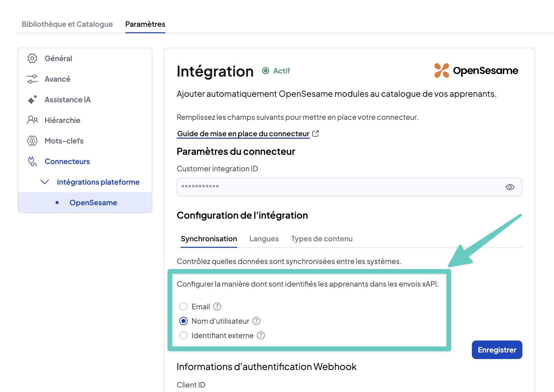Click the Avancé sliders icon
This screenshot has height=392, width=554.
click(32, 79)
